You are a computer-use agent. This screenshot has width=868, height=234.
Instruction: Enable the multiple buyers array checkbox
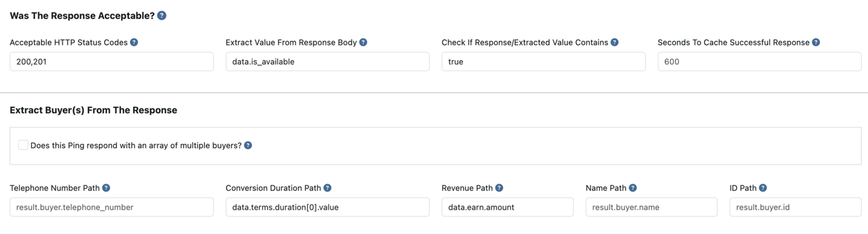click(x=23, y=145)
